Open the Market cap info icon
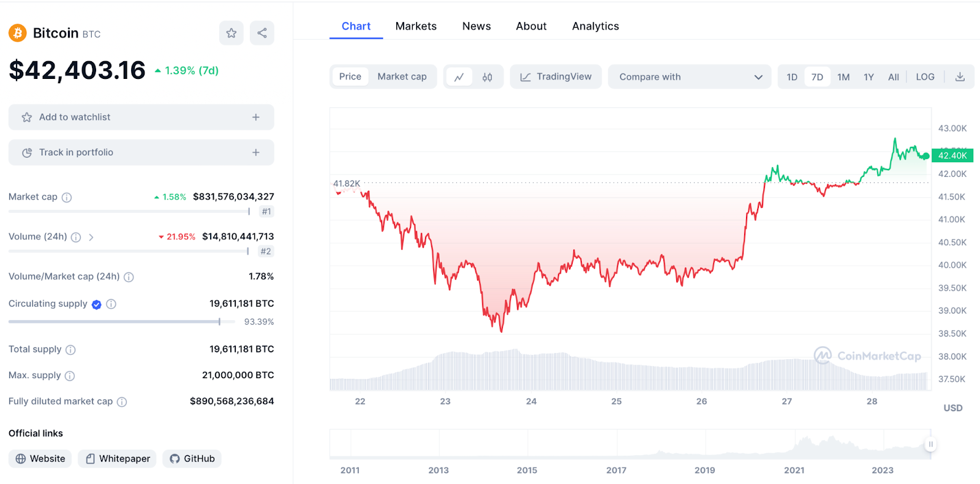The image size is (980, 484). click(x=67, y=198)
